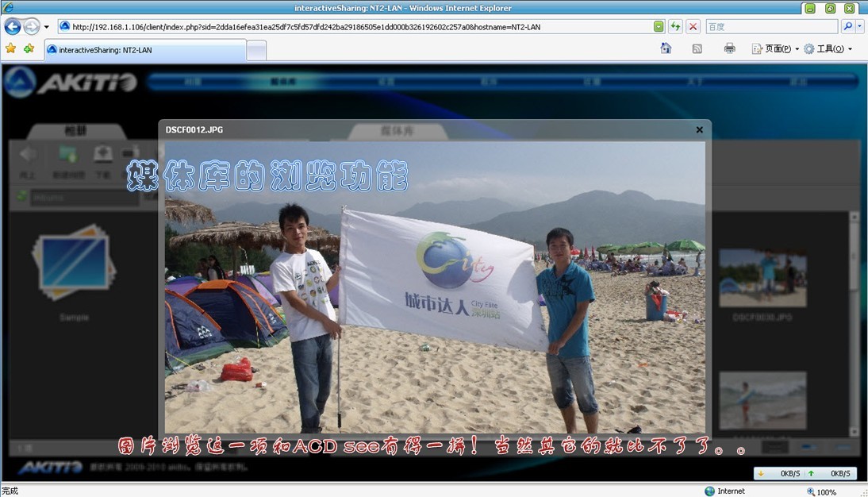Open a new blank browser tab
868x497 pixels.
pos(256,51)
